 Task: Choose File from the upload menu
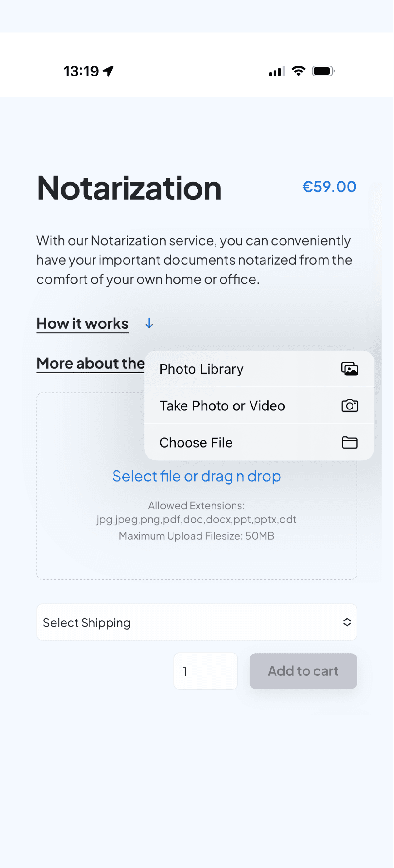[196, 442]
